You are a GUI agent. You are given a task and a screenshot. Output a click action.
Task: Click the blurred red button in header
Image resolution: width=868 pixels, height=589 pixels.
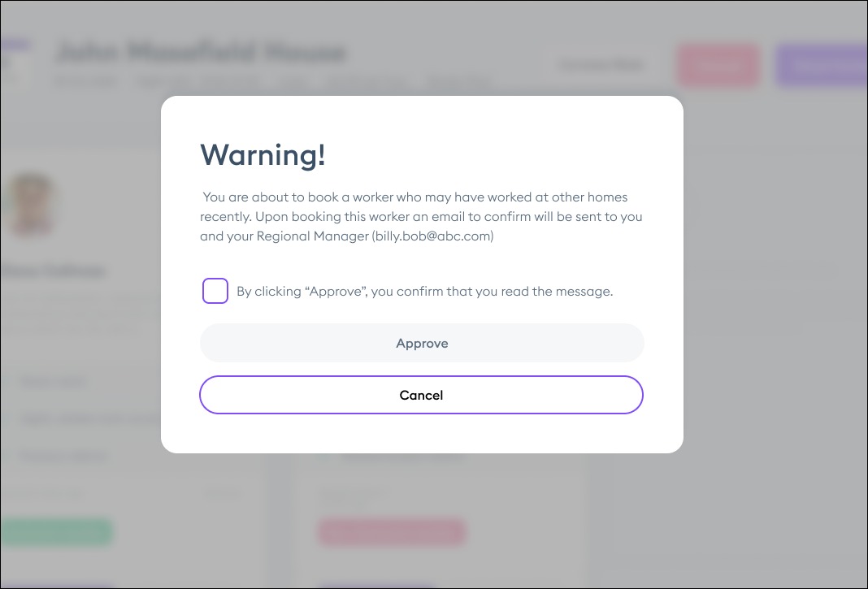718,66
